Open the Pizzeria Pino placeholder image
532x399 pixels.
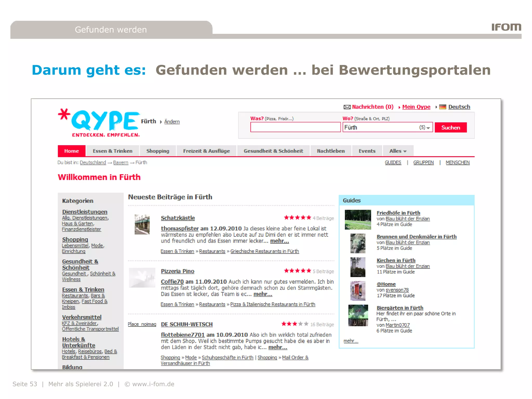point(142,278)
